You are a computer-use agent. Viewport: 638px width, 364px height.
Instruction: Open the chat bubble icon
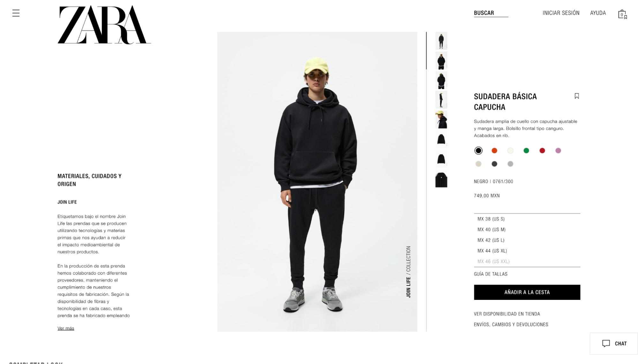[x=606, y=344]
